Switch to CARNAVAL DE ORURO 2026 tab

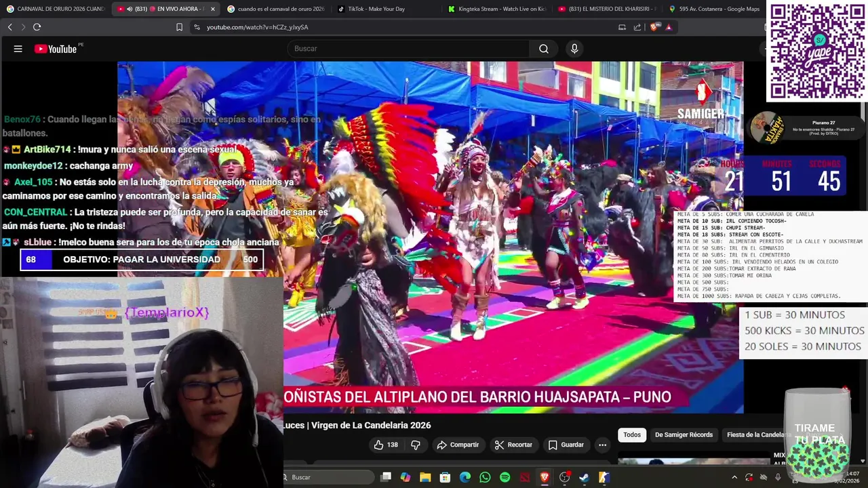point(55,9)
